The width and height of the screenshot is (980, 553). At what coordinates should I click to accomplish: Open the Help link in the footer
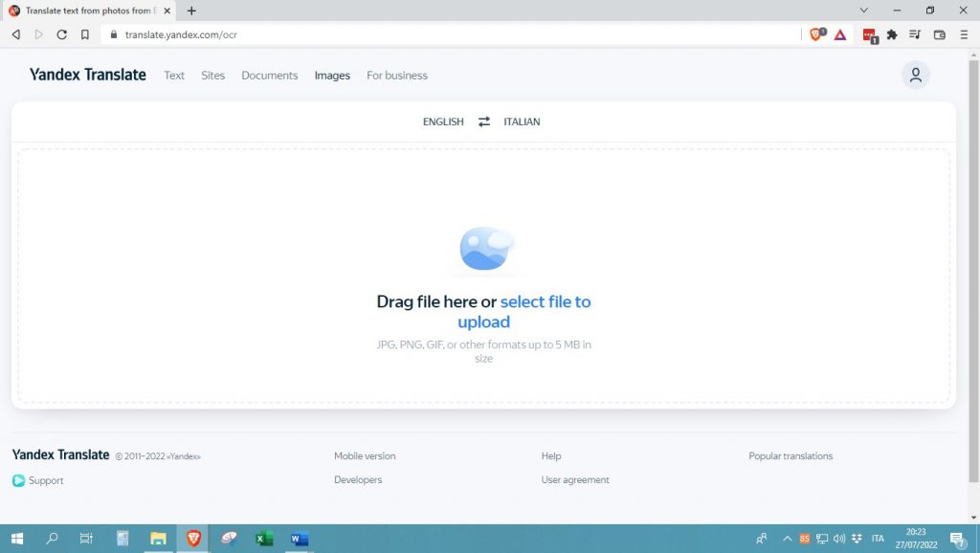pos(551,455)
